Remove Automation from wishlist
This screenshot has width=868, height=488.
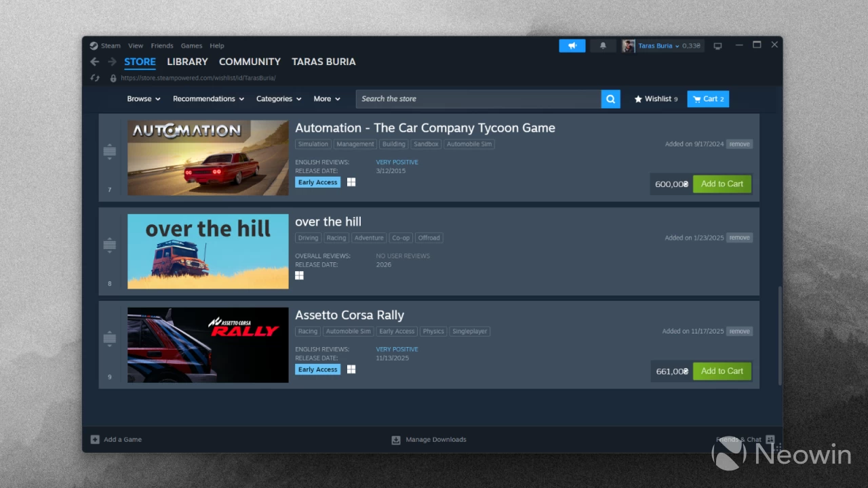[x=739, y=144]
